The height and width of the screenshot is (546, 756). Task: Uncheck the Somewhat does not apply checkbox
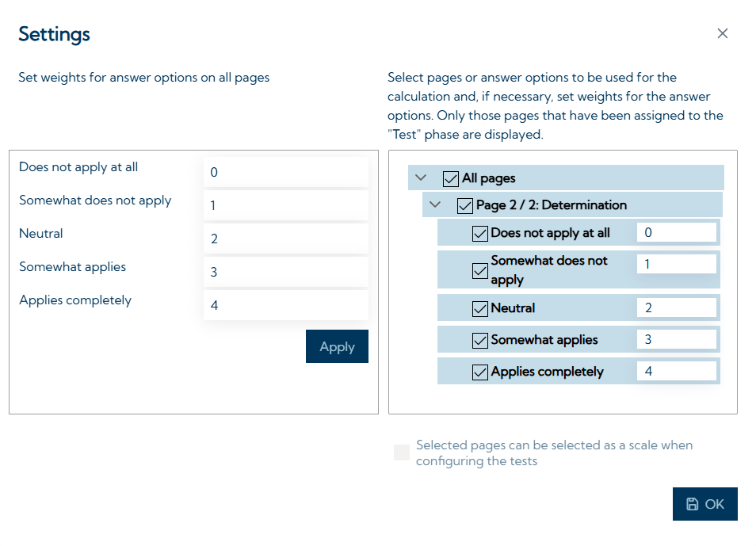tap(479, 270)
